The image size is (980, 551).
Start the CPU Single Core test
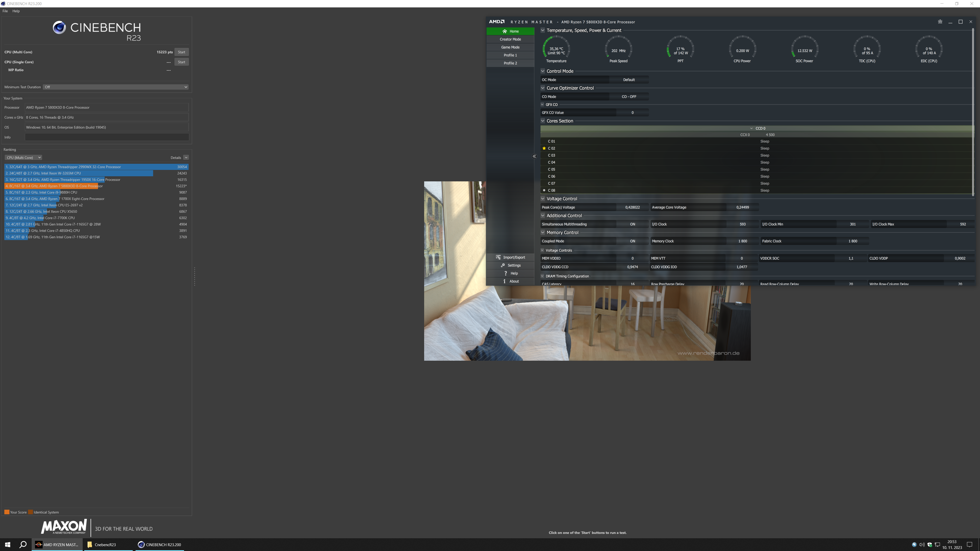[x=181, y=62]
